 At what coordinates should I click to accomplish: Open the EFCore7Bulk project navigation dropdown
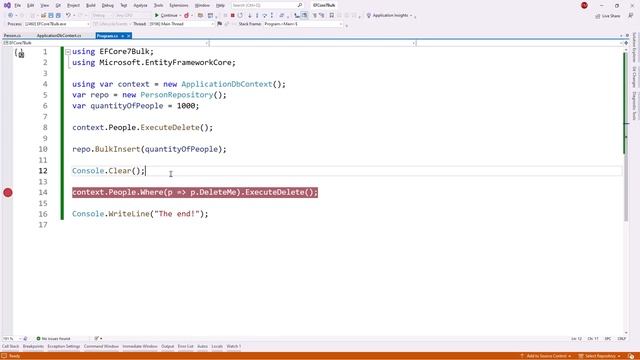point(105,43)
